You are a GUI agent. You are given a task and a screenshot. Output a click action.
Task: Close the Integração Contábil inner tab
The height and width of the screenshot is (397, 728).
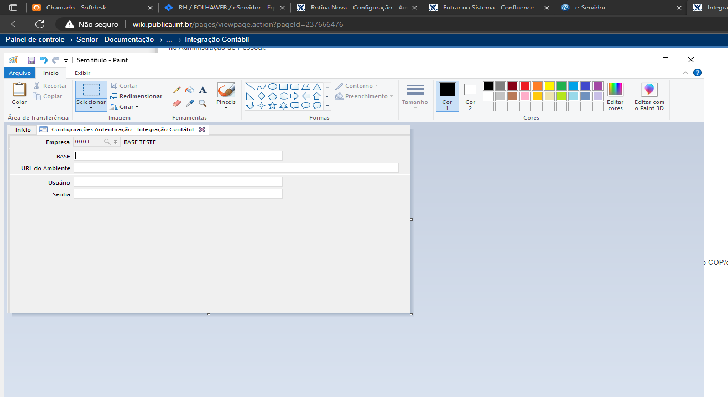[202, 130]
